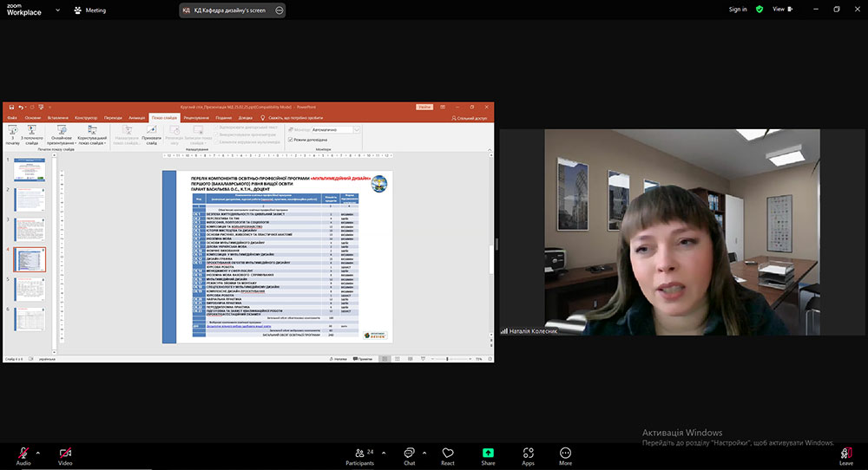The image size is (868, 470).
Task: Switch to Slide Sorter view icon
Action: point(398,359)
